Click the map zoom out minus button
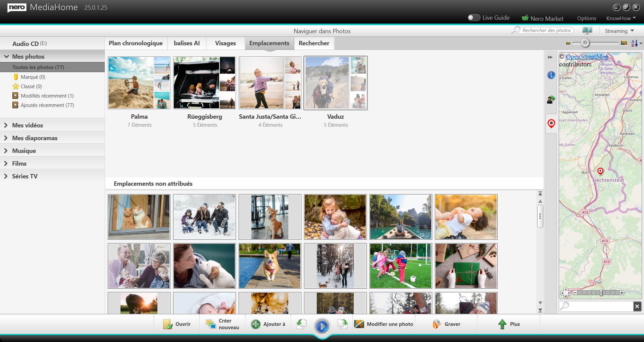Image resolution: width=644 pixels, height=342 pixels. coord(575,293)
